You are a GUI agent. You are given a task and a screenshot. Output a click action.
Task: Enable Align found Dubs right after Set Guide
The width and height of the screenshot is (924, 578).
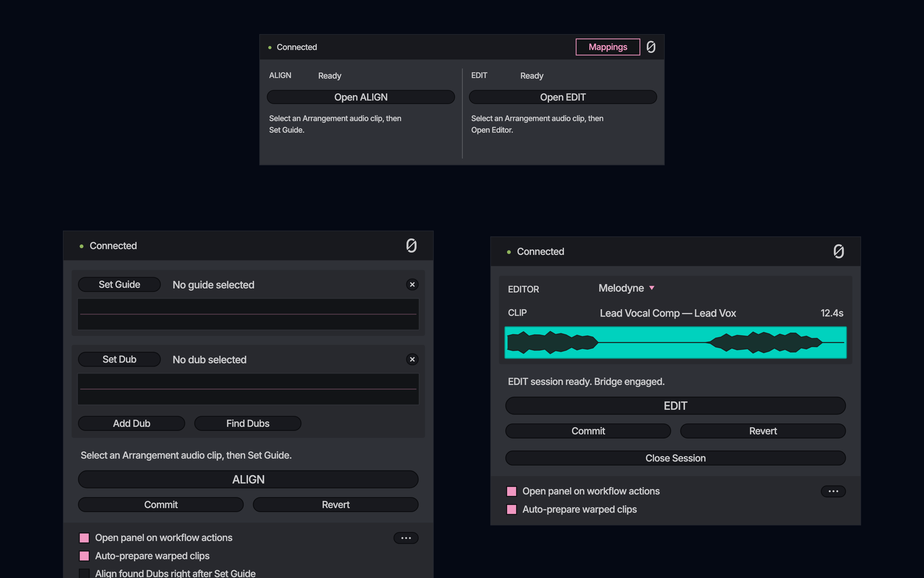point(84,573)
